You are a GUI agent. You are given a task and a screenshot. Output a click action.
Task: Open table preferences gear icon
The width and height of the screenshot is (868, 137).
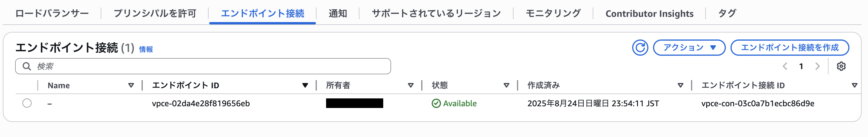841,66
